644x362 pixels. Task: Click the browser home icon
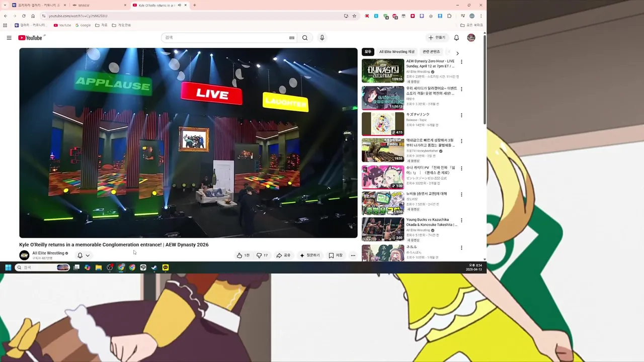click(x=33, y=16)
